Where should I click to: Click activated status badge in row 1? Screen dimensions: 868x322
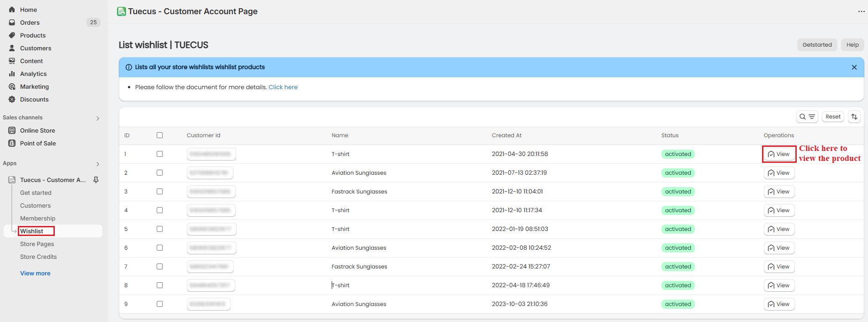point(678,154)
